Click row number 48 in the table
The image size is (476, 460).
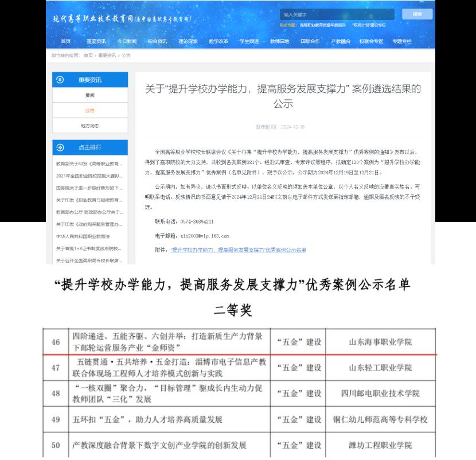coord(56,393)
